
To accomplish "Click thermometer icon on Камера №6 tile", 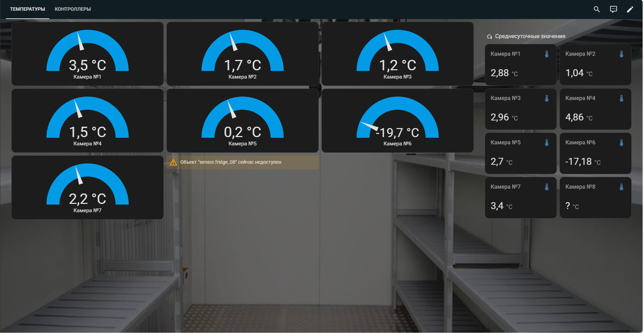I will click(622, 143).
